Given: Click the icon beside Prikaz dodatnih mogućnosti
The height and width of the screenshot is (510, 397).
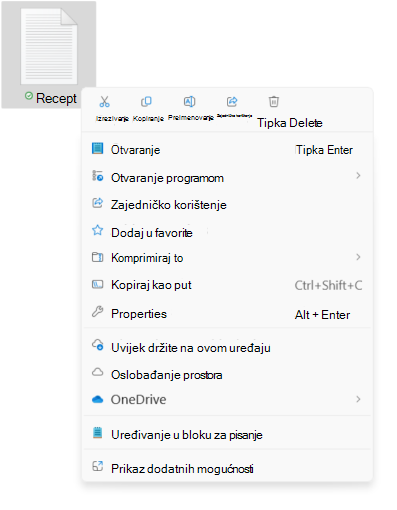Looking at the screenshot, I should 97,466.
